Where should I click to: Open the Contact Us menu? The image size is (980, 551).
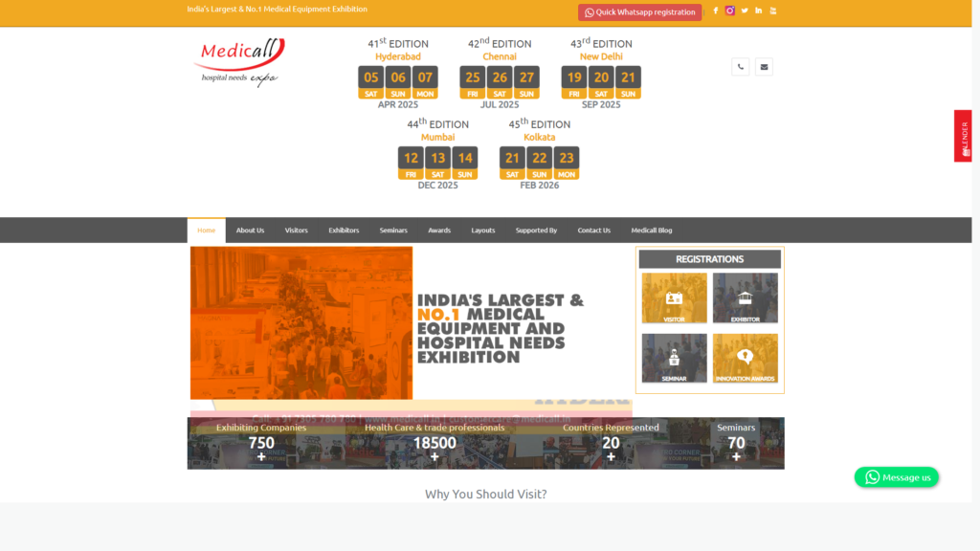tap(593, 230)
